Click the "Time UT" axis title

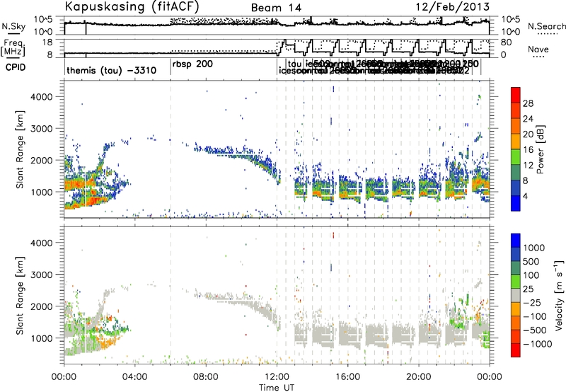click(x=277, y=388)
